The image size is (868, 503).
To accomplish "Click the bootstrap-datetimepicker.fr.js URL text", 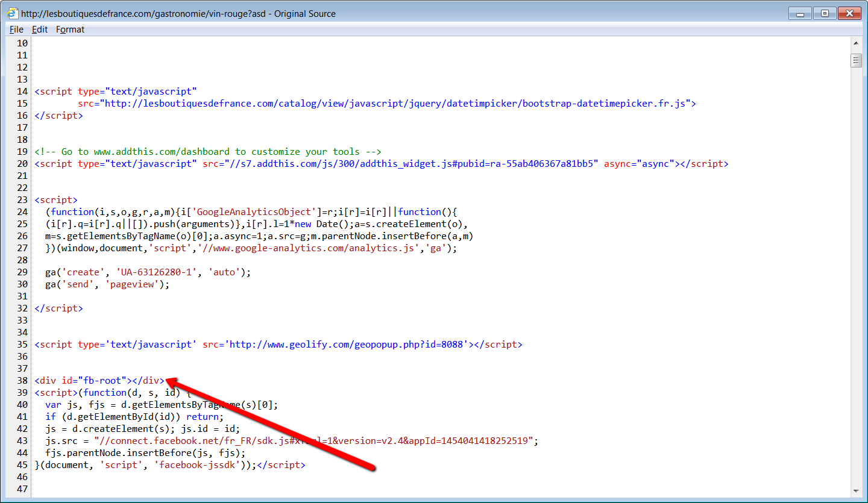I will pos(395,104).
